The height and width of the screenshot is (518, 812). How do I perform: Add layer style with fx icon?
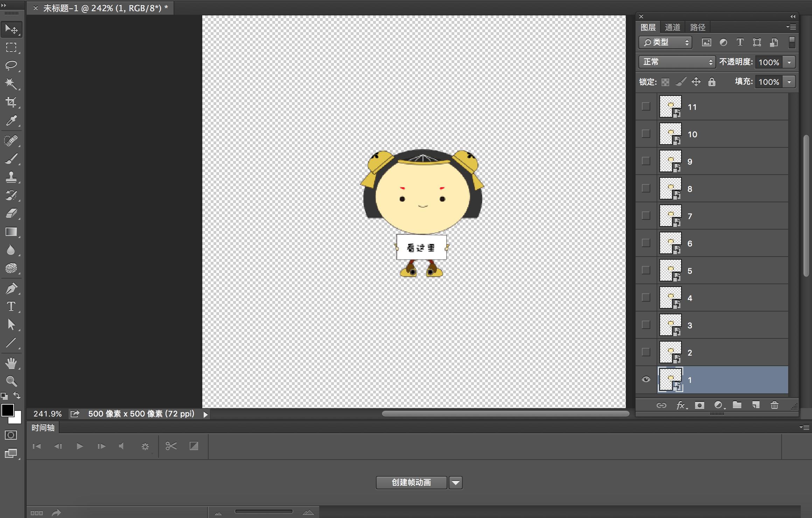(680, 405)
